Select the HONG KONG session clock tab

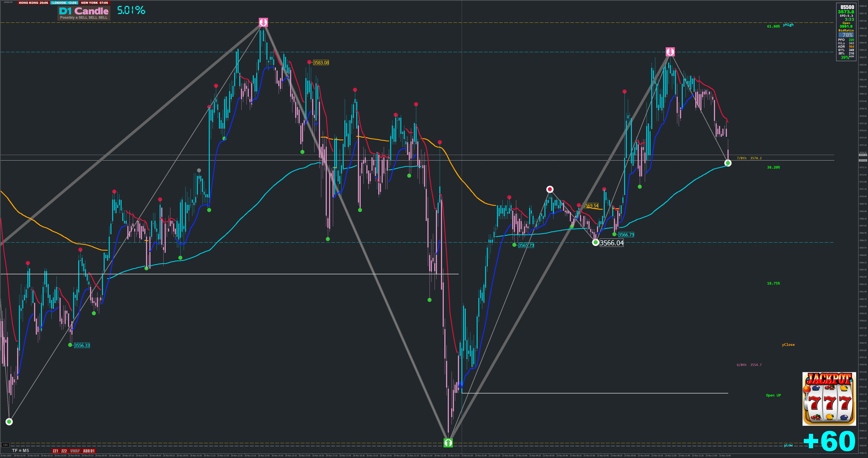[x=33, y=3]
